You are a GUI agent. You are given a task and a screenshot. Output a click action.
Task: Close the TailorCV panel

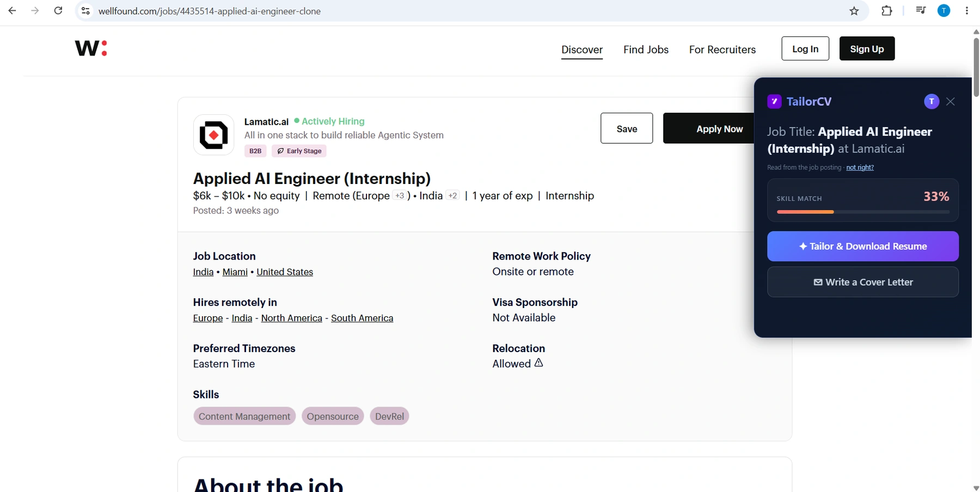[x=951, y=101]
